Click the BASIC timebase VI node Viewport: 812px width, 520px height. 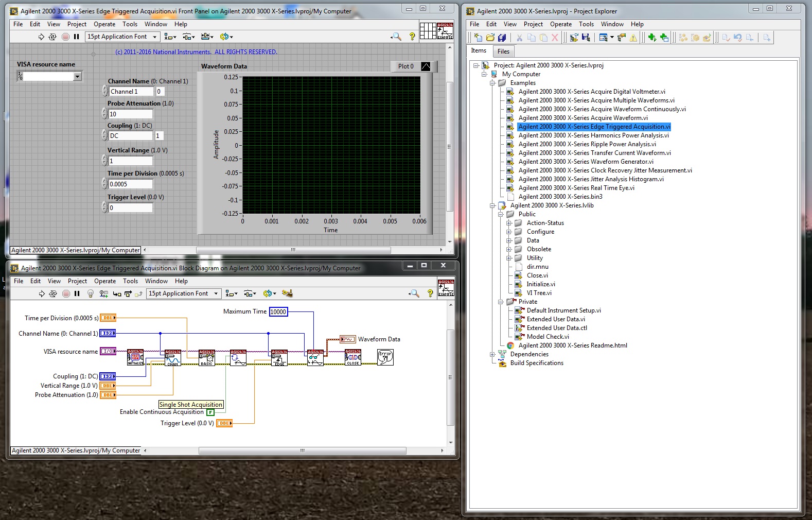[x=207, y=357]
